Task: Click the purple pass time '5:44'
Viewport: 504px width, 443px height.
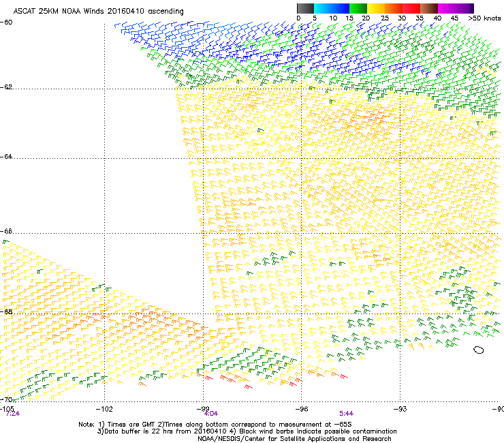Action: click(347, 414)
